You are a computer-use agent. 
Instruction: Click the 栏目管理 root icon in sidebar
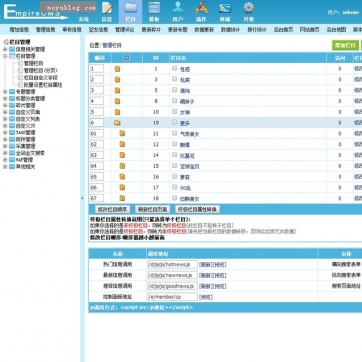click(x=6, y=42)
